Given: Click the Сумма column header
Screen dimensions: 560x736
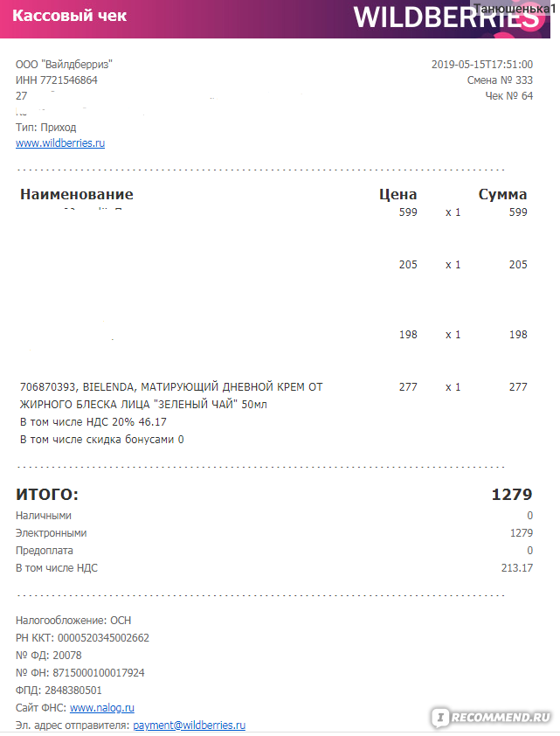Looking at the screenshot, I should (502, 194).
